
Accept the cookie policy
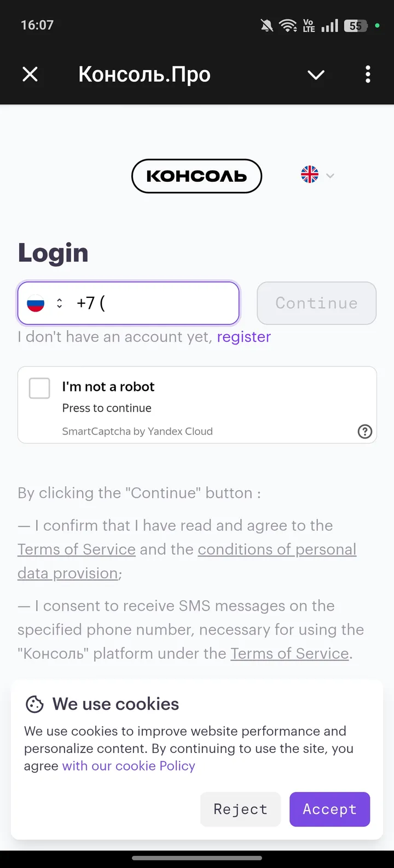[x=329, y=809]
